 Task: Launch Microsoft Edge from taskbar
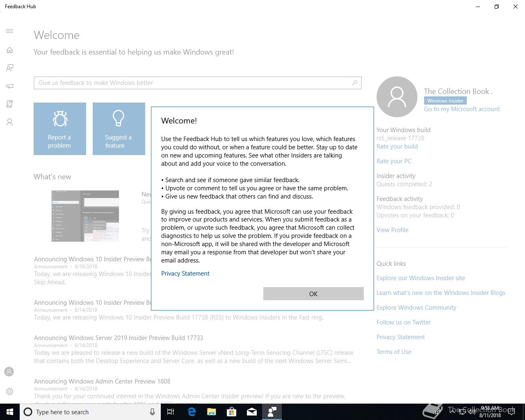[x=192, y=412]
